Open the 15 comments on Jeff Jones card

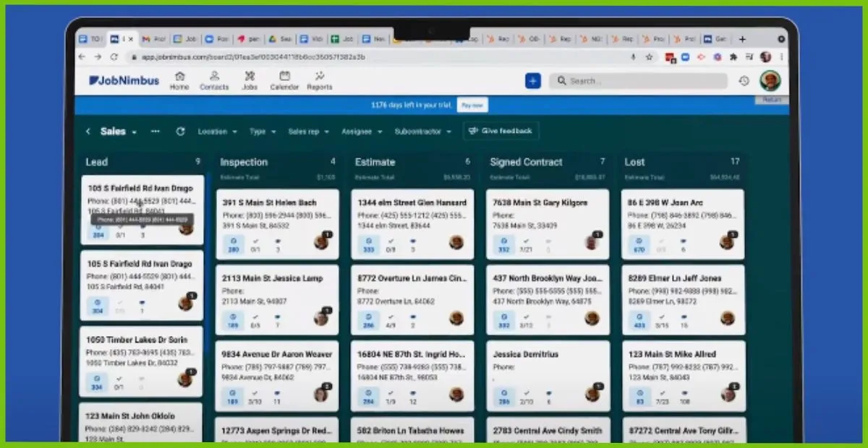(684, 321)
